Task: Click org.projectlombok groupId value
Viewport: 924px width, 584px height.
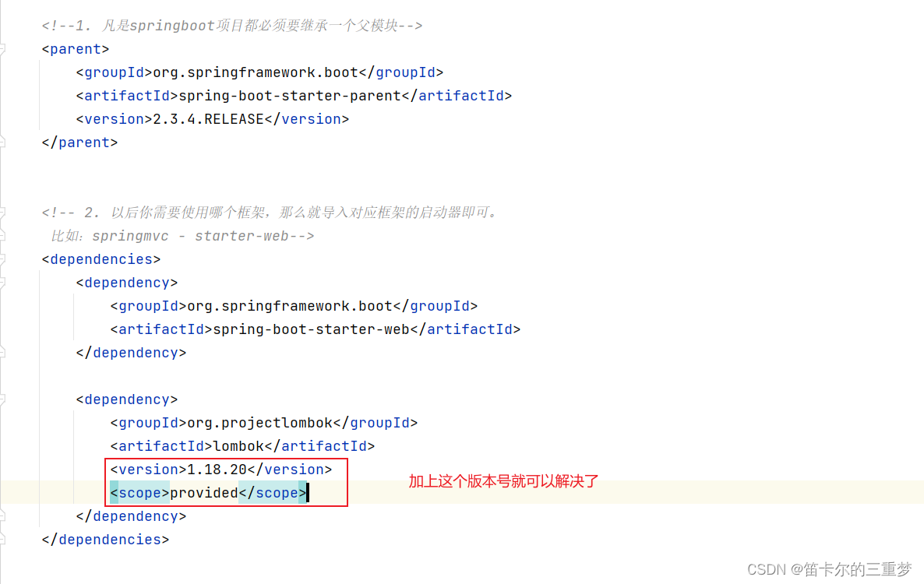Action: tap(260, 423)
